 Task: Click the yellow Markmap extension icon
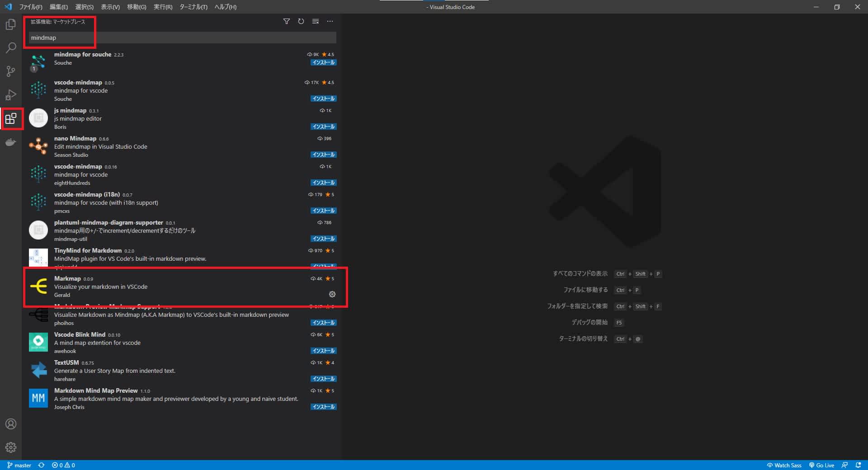pos(38,286)
